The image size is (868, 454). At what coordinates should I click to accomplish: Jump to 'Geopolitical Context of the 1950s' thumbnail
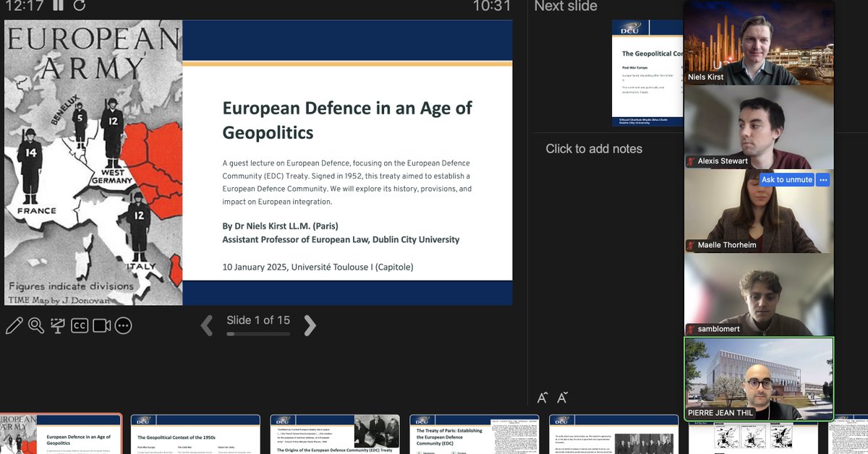coord(195,434)
